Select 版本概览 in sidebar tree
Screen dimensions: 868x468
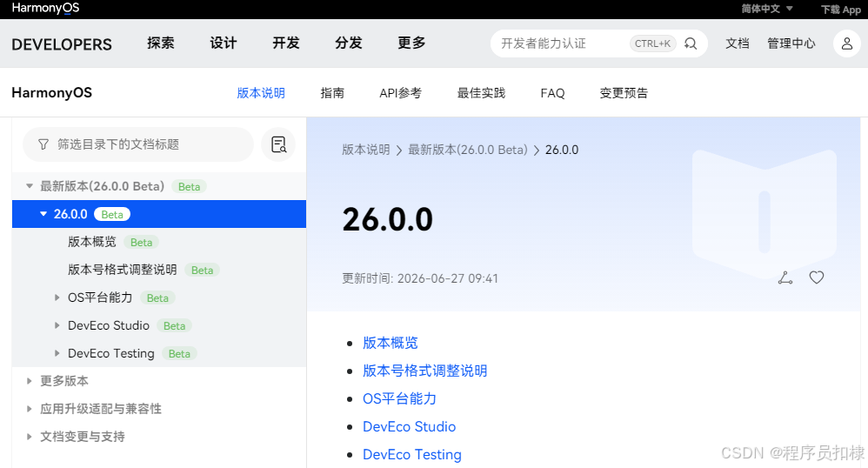[x=92, y=242]
